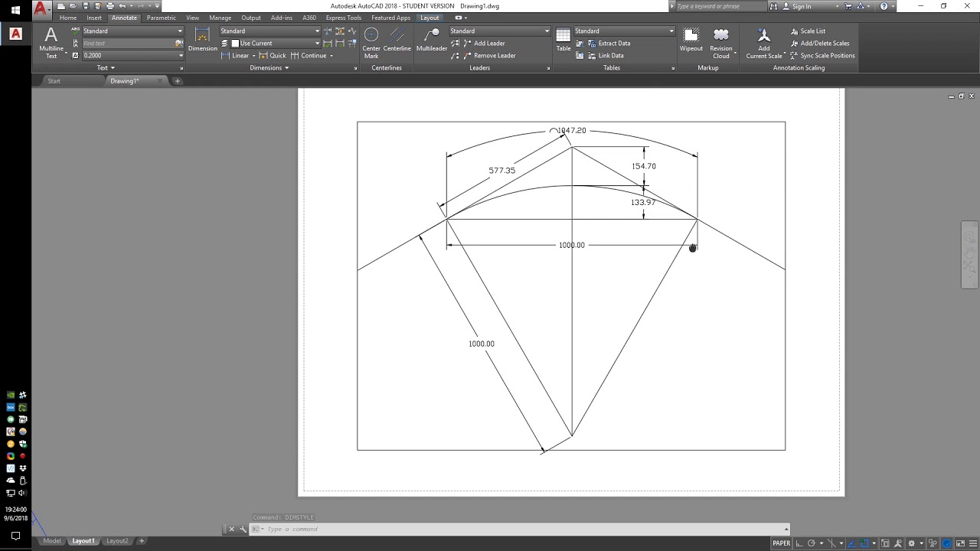Click the search binoculars icon
Screen dimensions: 980x551
[x=773, y=6]
